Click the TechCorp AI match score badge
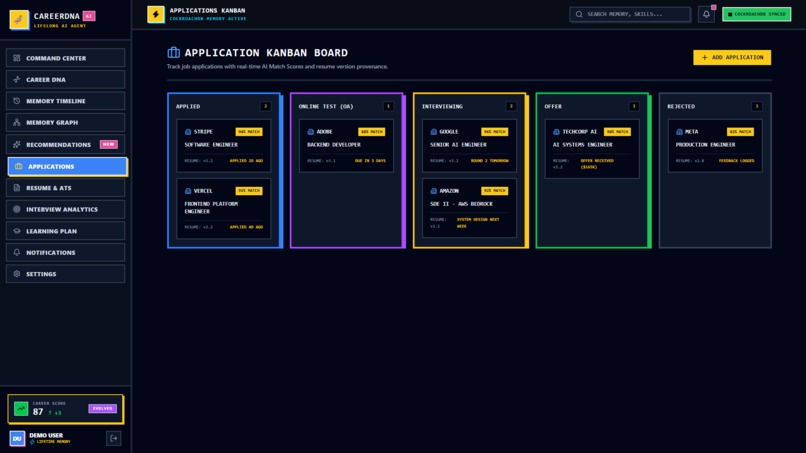Image resolution: width=806 pixels, height=453 pixels. point(617,132)
